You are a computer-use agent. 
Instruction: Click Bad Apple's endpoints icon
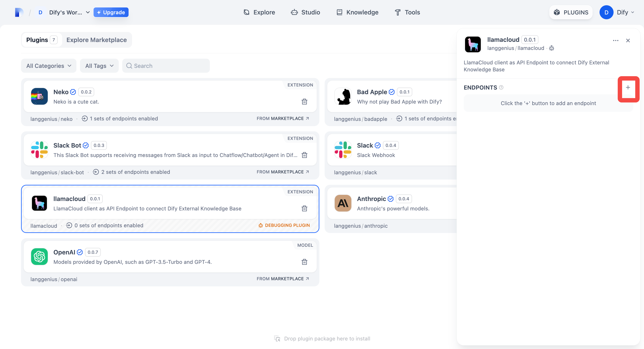399,118
